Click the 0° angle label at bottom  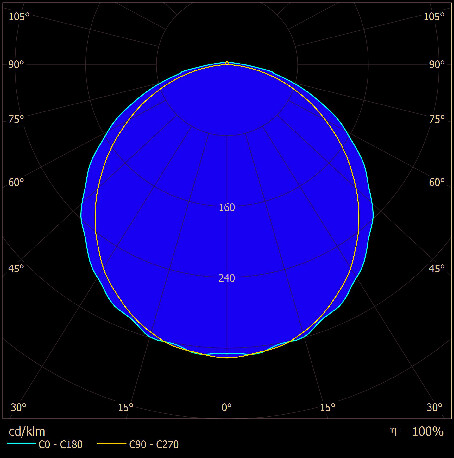[226, 407]
